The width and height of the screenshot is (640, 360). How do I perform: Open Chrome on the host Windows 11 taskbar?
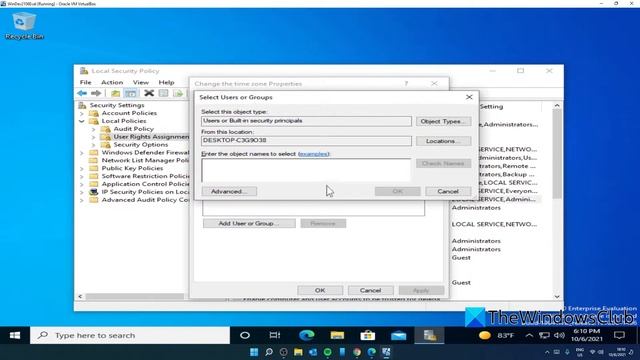pyautogui.click(x=357, y=352)
